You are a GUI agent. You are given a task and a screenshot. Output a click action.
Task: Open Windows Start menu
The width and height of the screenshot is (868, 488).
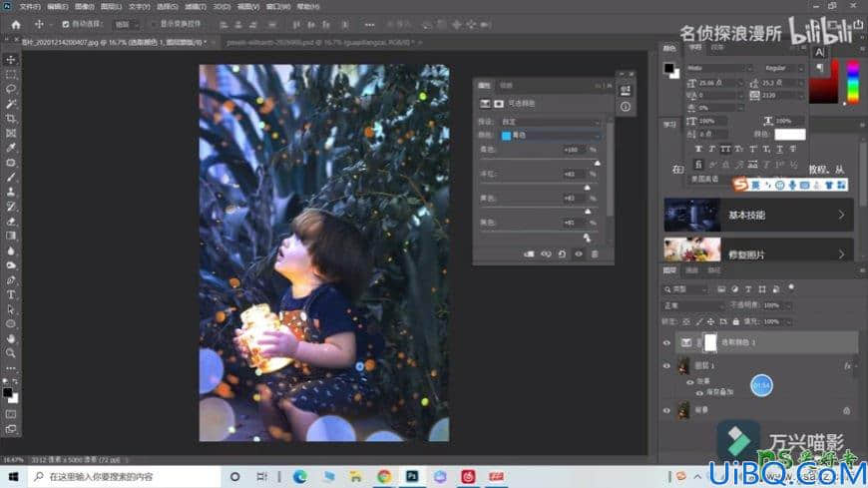tap(13, 476)
